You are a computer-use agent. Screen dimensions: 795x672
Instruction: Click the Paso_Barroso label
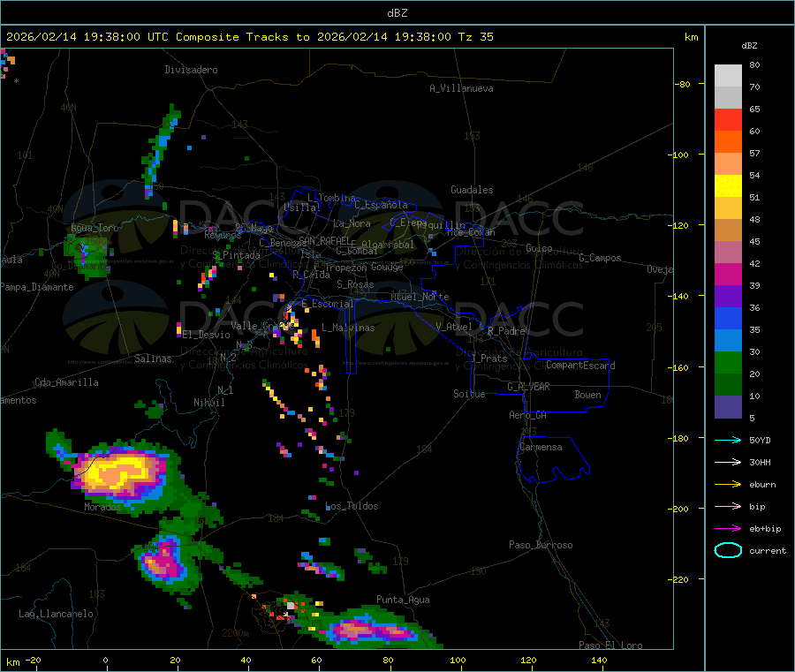pos(541,545)
